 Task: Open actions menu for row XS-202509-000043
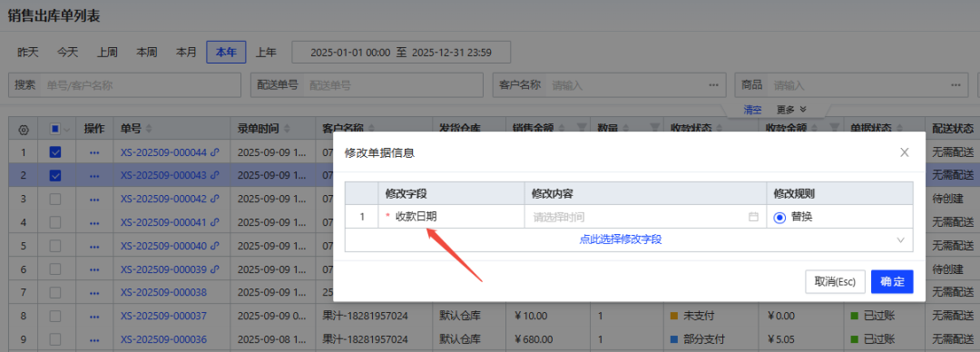[94, 176]
